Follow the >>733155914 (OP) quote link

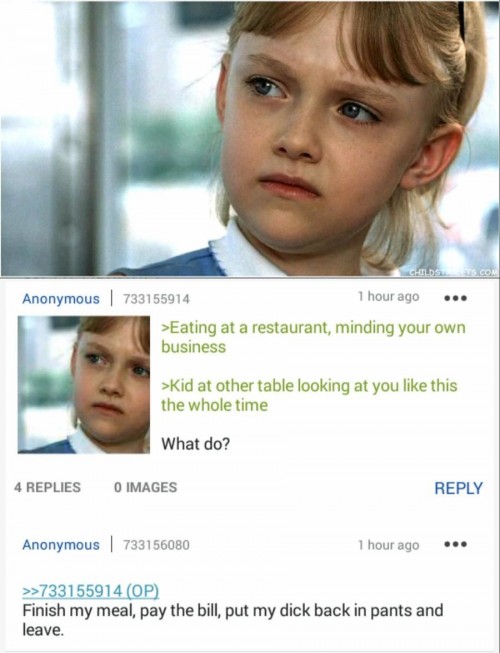(90, 591)
